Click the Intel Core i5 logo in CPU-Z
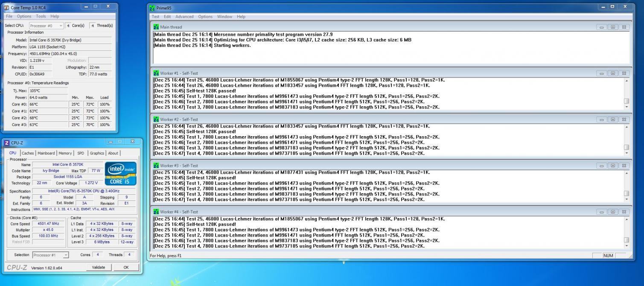 (120, 173)
